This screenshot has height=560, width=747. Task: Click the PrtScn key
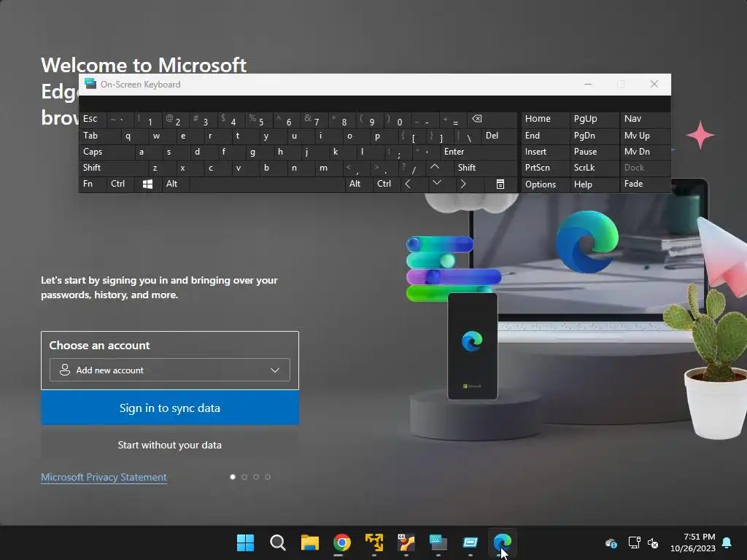point(545,168)
